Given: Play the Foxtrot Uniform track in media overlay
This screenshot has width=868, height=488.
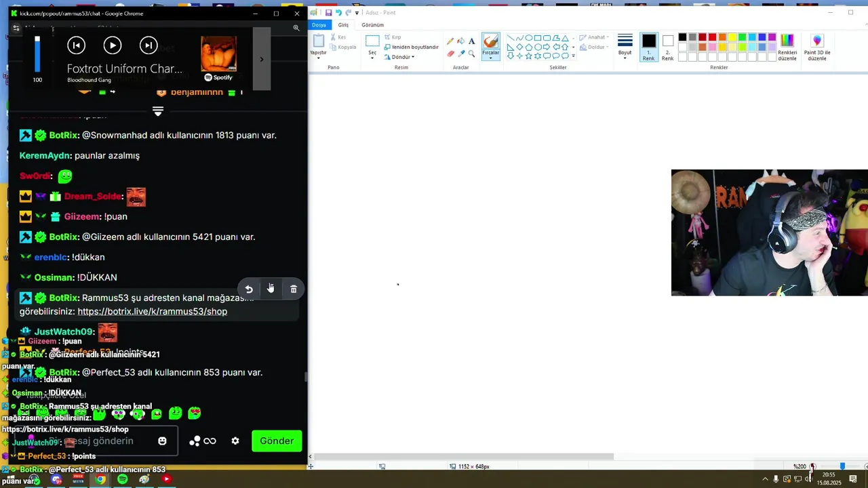Looking at the screenshot, I should [x=113, y=45].
